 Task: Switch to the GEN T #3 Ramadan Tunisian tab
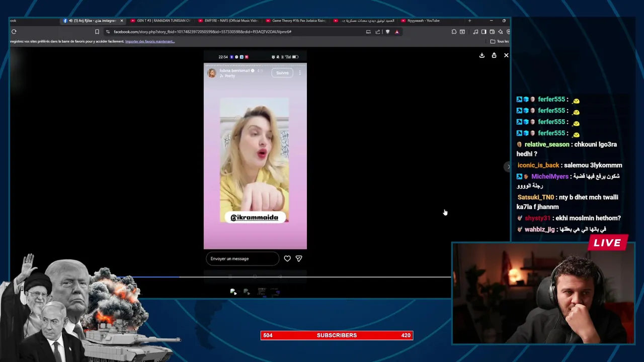coord(160,21)
